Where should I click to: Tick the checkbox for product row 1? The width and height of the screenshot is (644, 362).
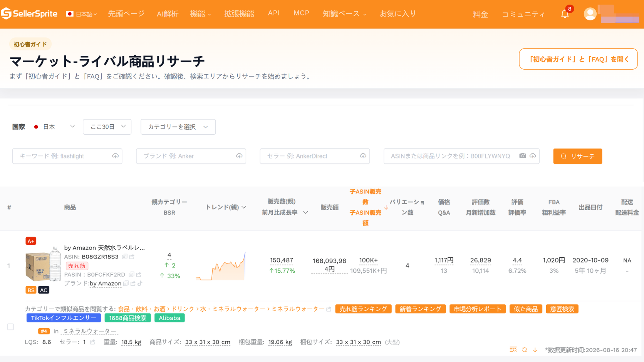pos(11,327)
